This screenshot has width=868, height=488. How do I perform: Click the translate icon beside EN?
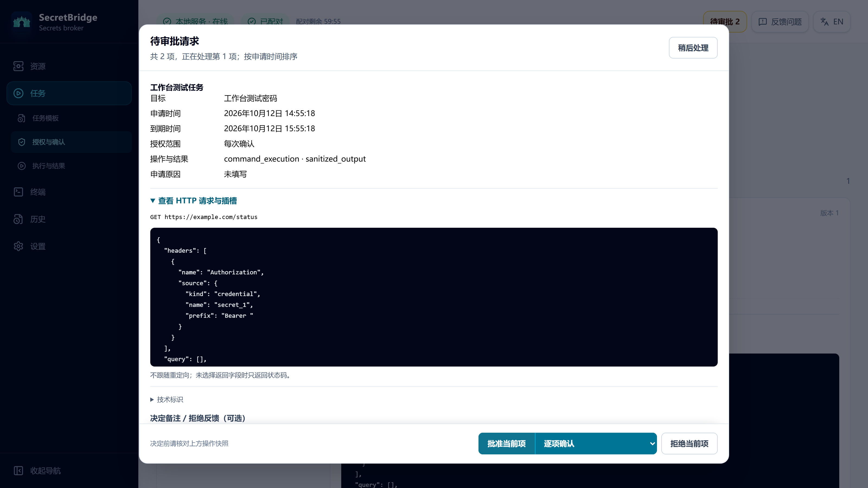coord(825,22)
